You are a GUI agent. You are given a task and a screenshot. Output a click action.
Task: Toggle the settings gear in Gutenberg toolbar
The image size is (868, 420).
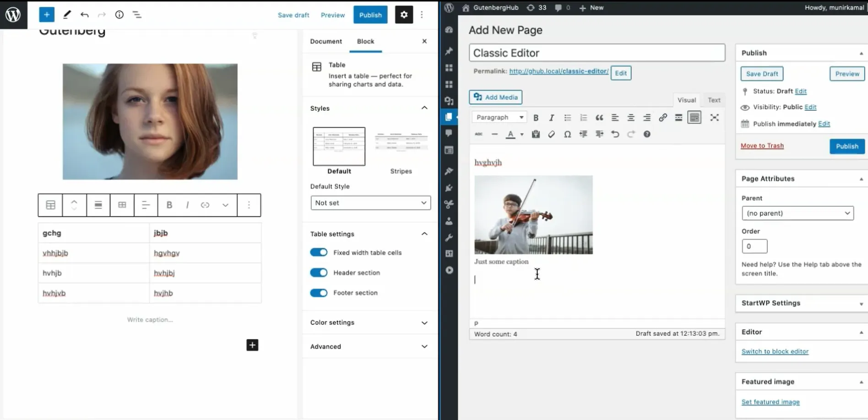[x=403, y=15]
